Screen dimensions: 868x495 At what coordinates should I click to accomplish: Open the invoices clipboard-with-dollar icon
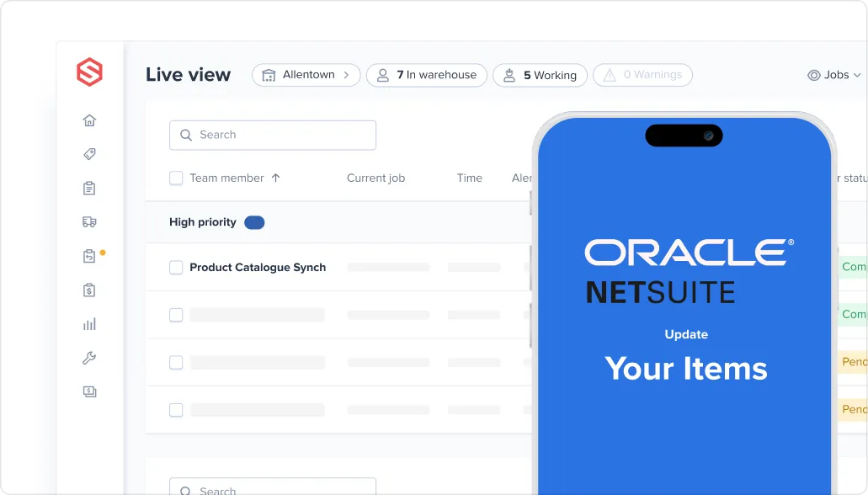[89, 290]
